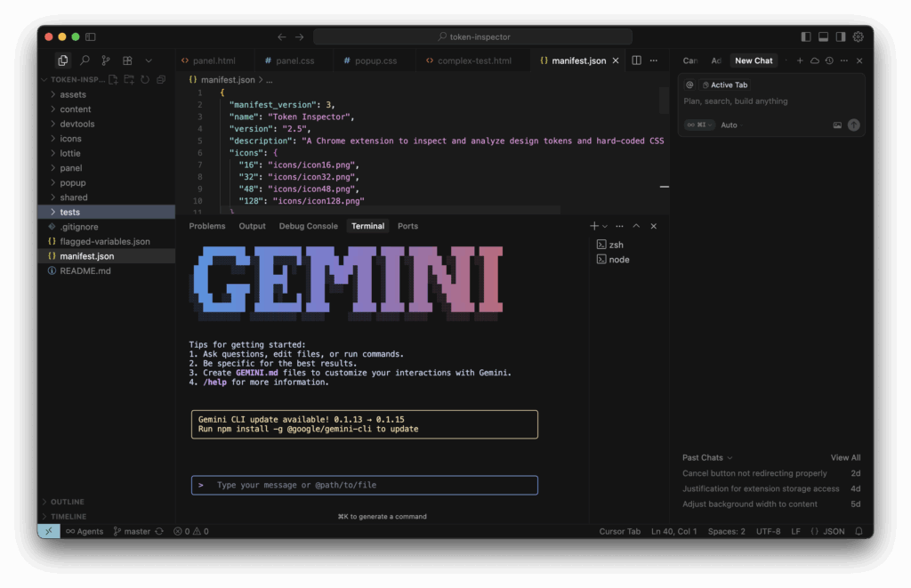Switch to the Debug Console tab
Screen dimensions: 911x588
pos(308,226)
